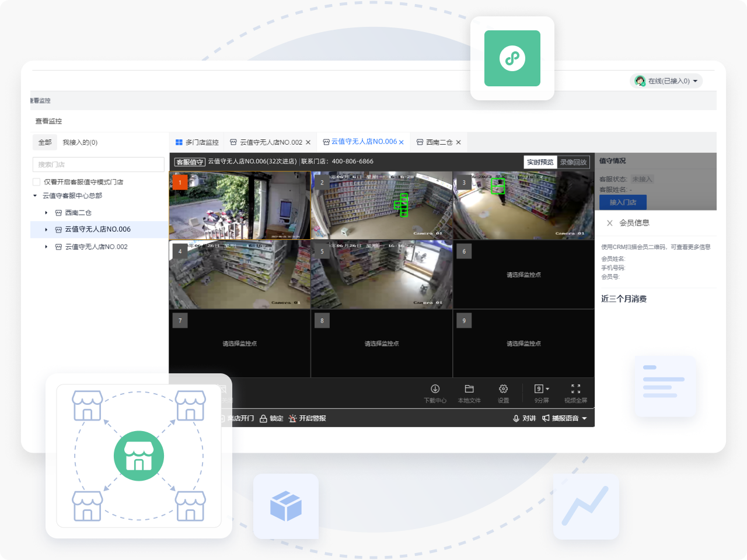
Task: Close the 云值守无人店NO.002 tab
Action: [x=308, y=142]
